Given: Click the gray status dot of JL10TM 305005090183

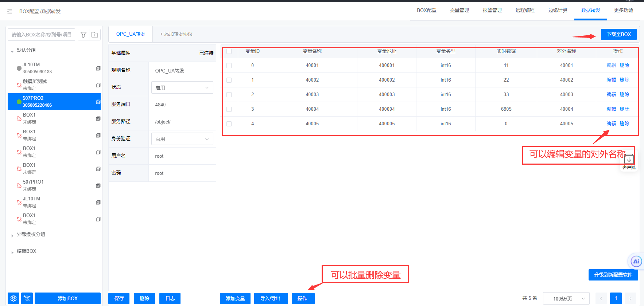Looking at the screenshot, I should pos(19,68).
